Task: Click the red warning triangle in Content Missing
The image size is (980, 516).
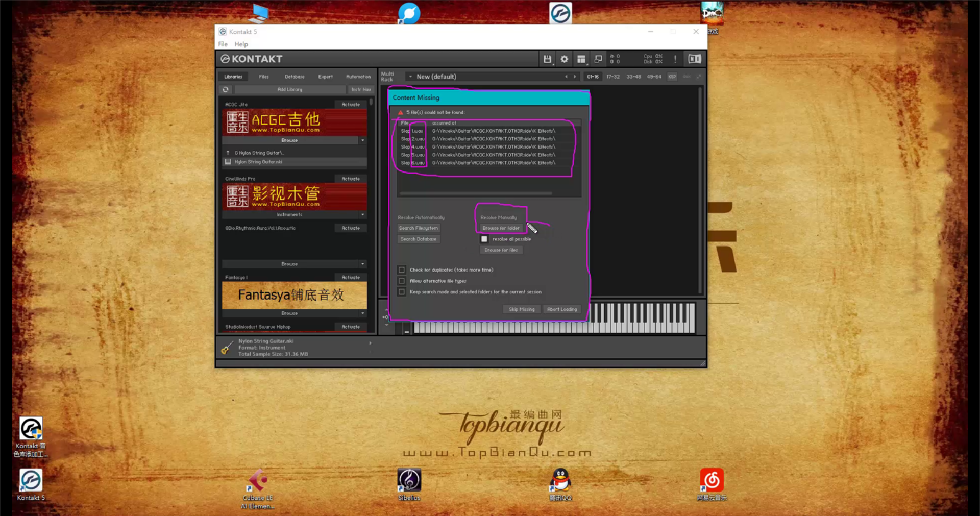Action: pyautogui.click(x=401, y=112)
